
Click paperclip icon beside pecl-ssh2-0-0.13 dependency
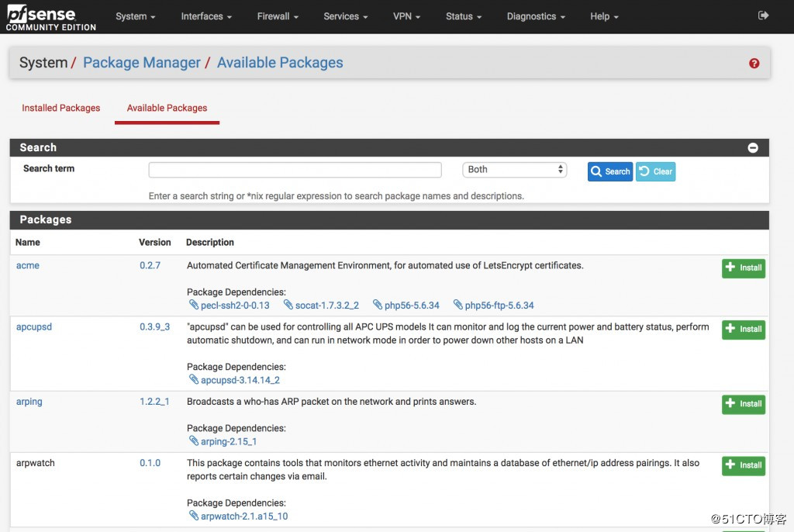195,305
